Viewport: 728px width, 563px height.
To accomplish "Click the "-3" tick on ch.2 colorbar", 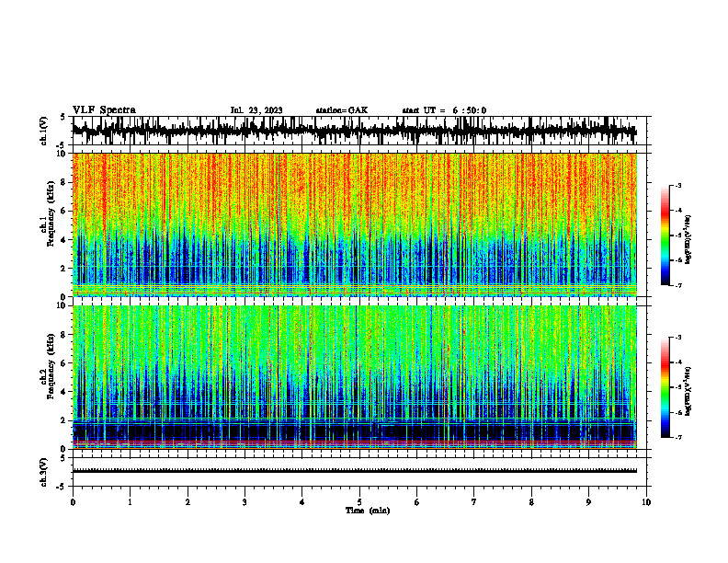I will 678,338.
